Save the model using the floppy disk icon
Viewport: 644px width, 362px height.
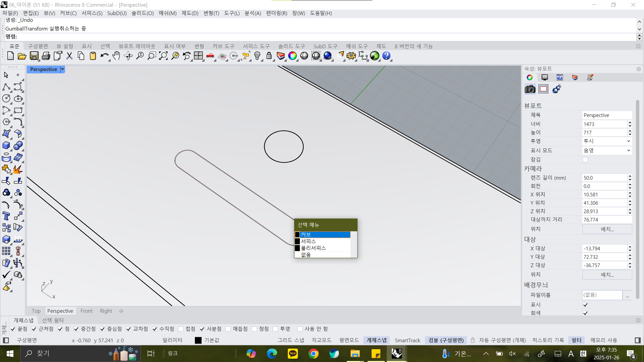pos(34,56)
